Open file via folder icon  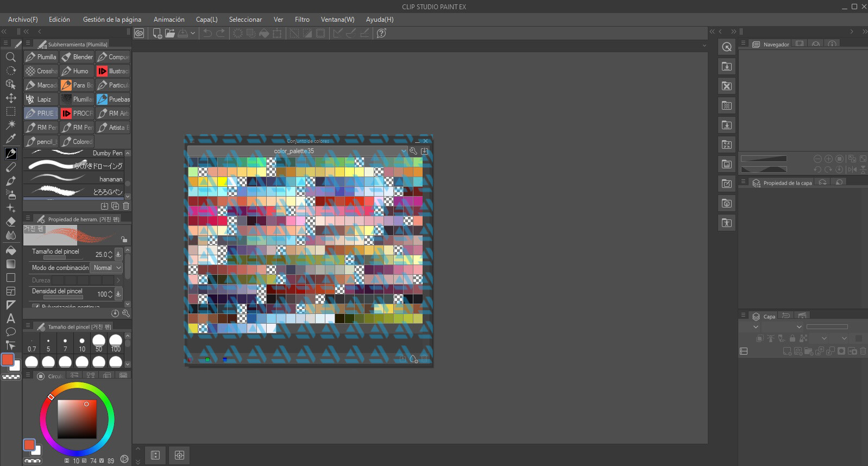point(170,33)
